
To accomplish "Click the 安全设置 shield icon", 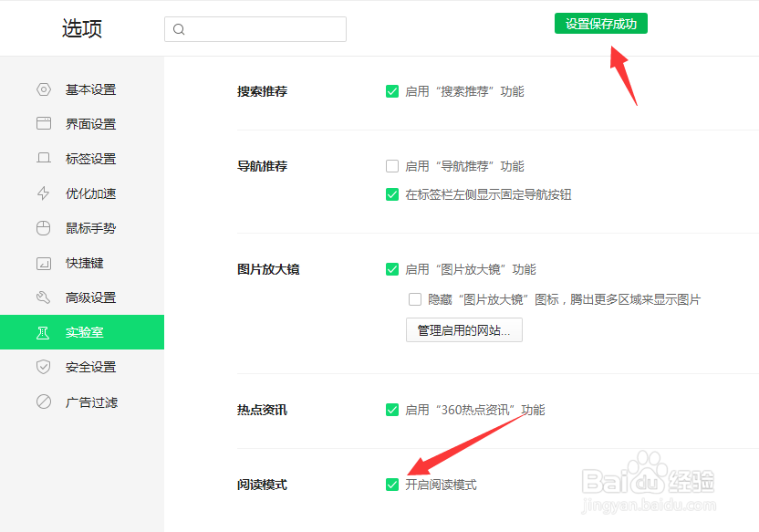I will tap(44, 367).
